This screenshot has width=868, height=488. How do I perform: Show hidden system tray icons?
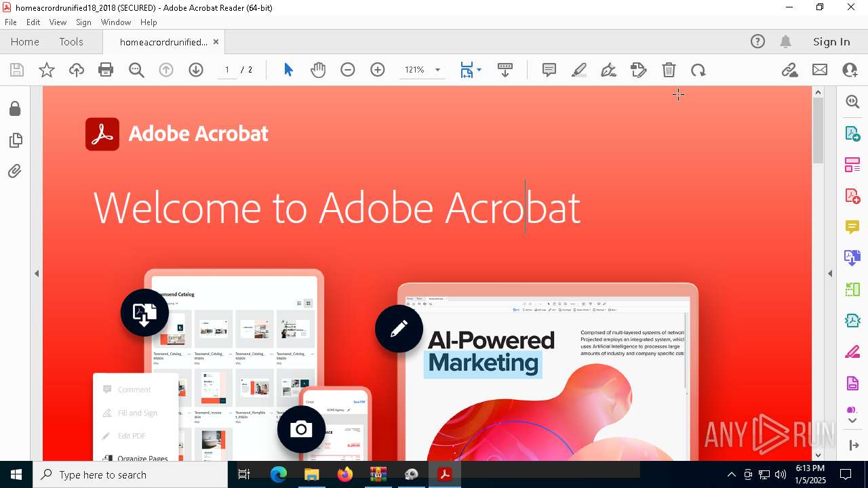[x=731, y=474]
